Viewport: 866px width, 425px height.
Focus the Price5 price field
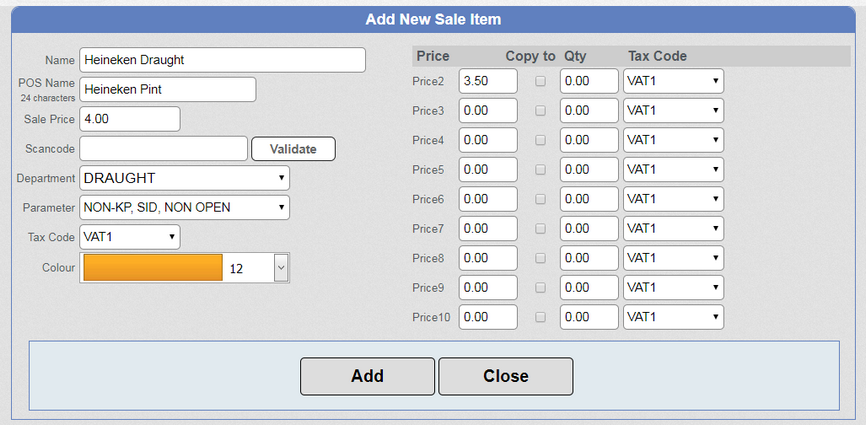488,169
